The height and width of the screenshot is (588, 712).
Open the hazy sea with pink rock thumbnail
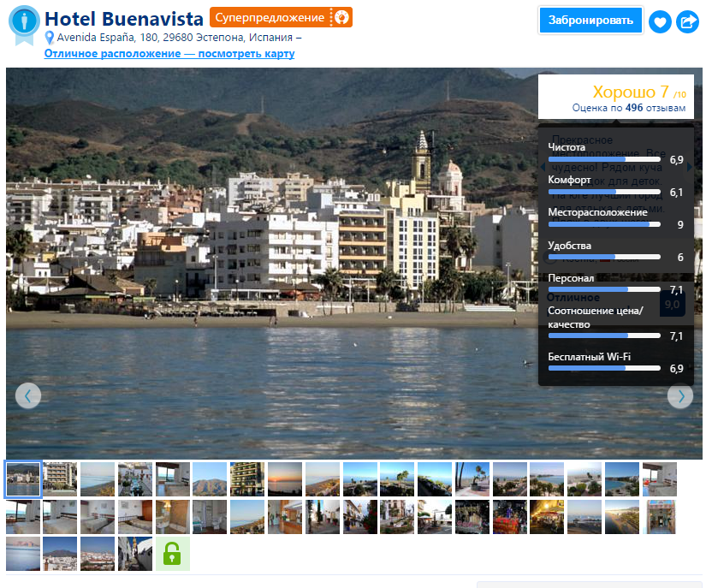tap(23, 554)
